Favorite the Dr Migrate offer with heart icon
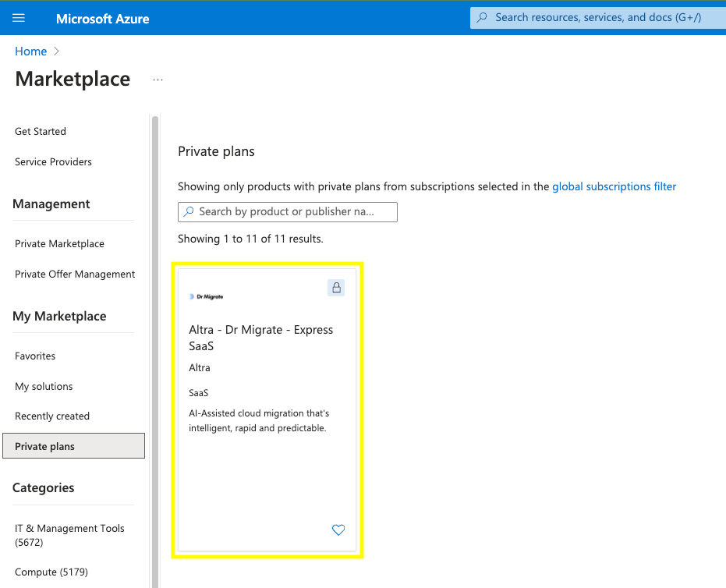This screenshot has width=726, height=588. [x=338, y=530]
